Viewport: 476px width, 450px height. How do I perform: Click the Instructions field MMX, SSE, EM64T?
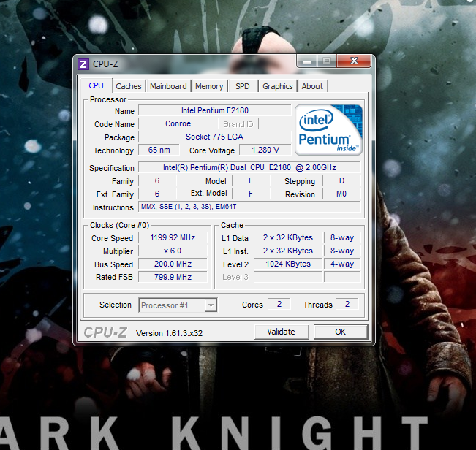click(249, 207)
